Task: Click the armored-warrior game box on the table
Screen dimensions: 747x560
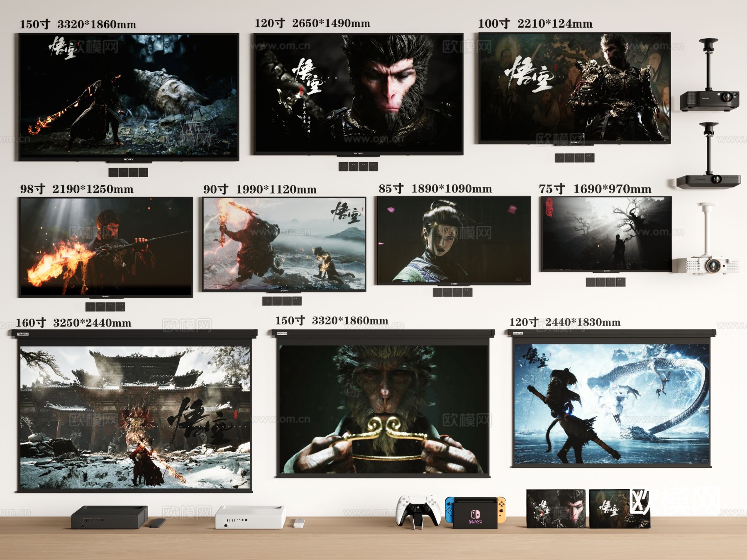Action: [x=620, y=509]
